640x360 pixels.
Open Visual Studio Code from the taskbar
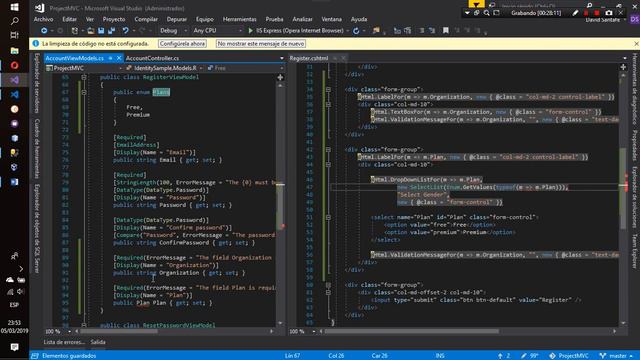point(14,94)
